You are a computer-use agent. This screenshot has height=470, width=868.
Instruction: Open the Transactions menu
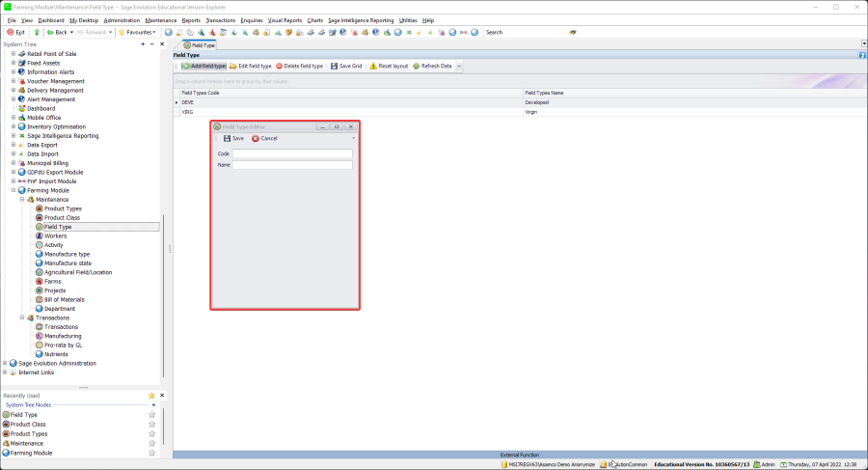coord(220,19)
